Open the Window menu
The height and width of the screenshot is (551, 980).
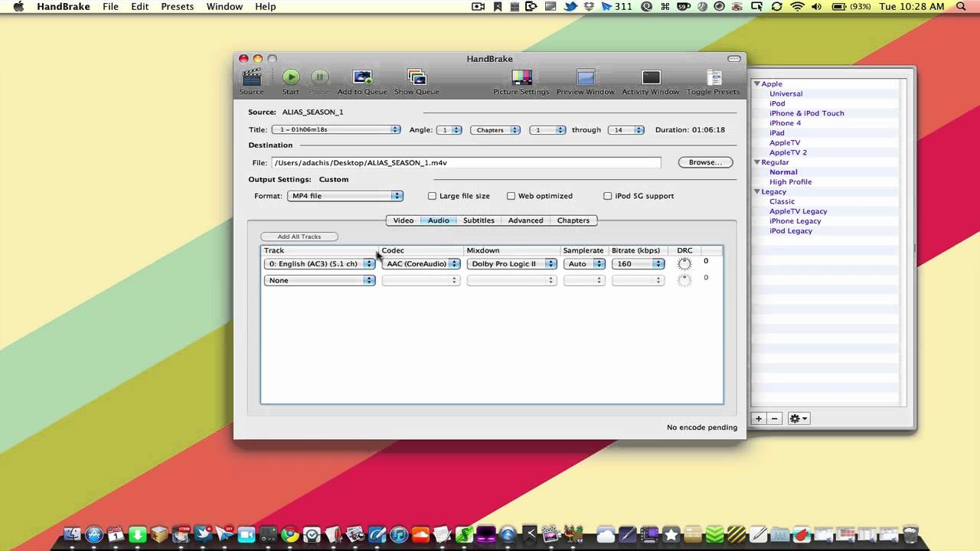tap(225, 7)
